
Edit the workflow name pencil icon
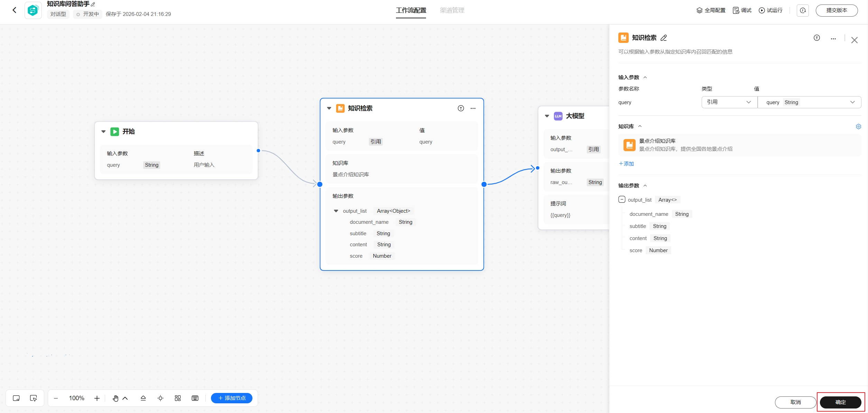point(93,4)
